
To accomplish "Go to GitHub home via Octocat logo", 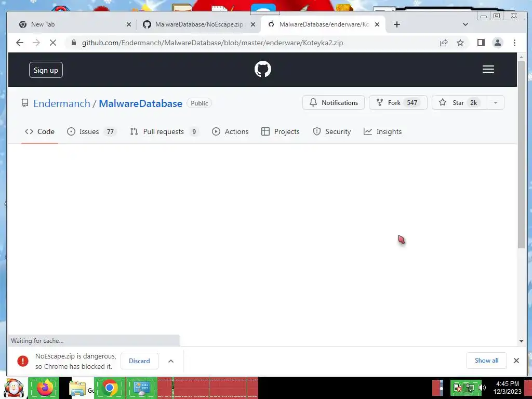I will 263,69.
